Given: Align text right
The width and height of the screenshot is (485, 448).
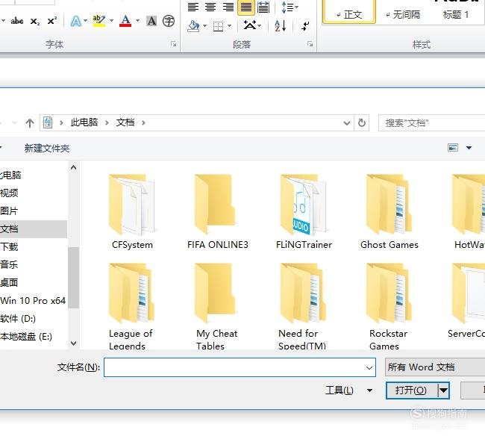Looking at the screenshot, I should pyautogui.click(x=228, y=7).
